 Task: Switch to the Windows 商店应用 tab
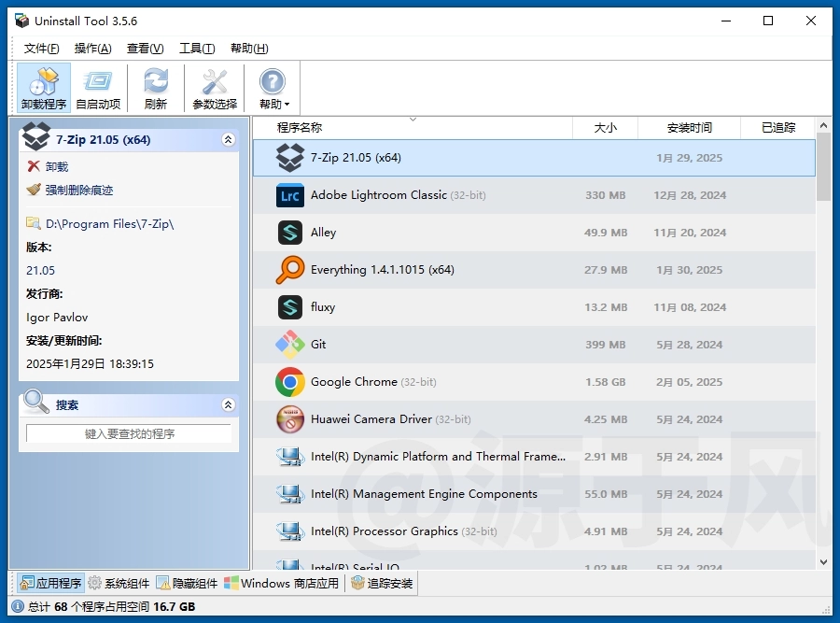pyautogui.click(x=282, y=583)
